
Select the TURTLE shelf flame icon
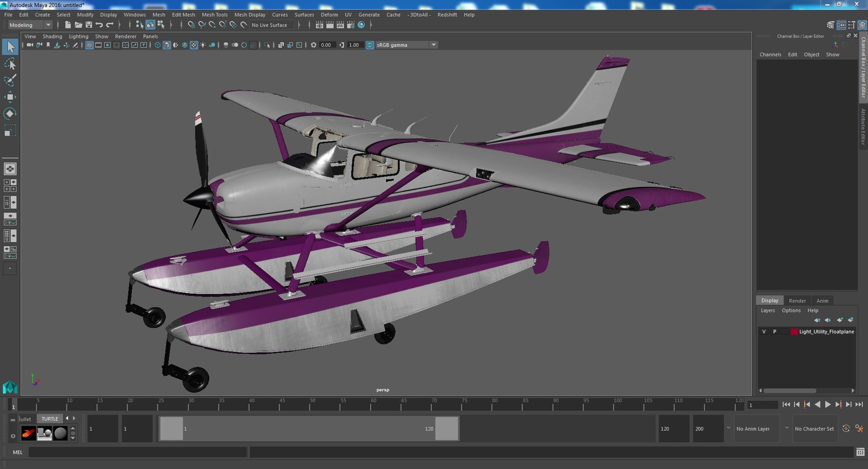pos(28,433)
